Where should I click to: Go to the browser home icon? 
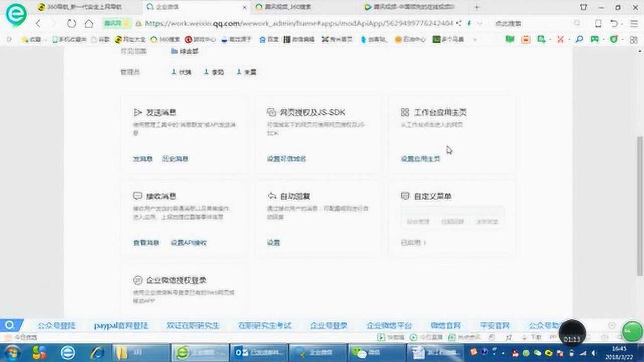(x=89, y=24)
